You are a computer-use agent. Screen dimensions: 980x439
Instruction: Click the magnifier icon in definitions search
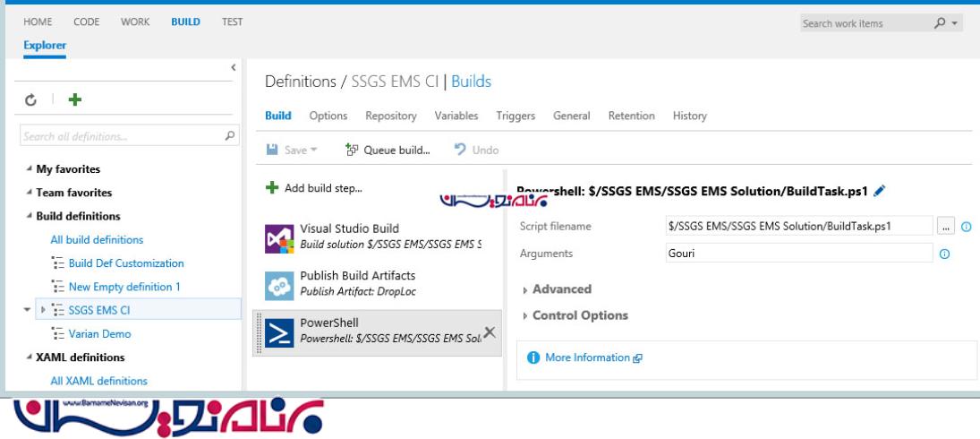click(231, 137)
